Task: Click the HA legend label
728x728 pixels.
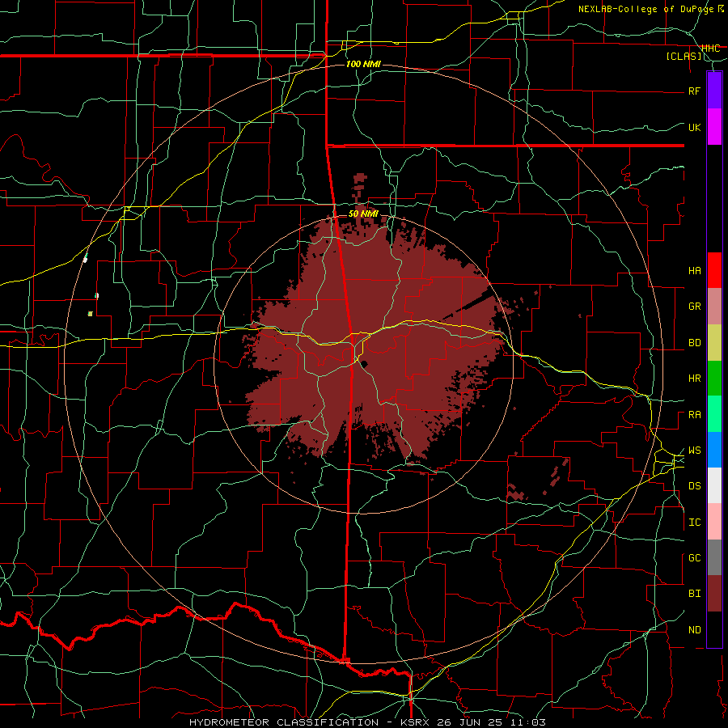Action: pos(695,271)
